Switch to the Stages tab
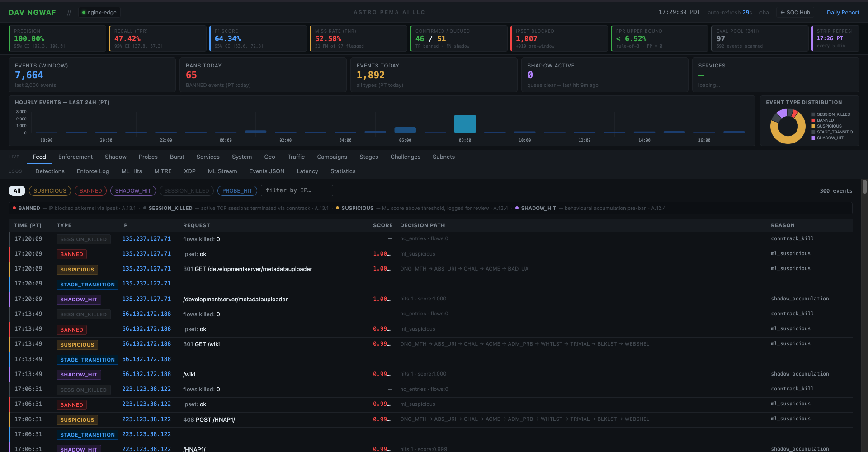This screenshot has width=868, height=452. click(x=369, y=157)
